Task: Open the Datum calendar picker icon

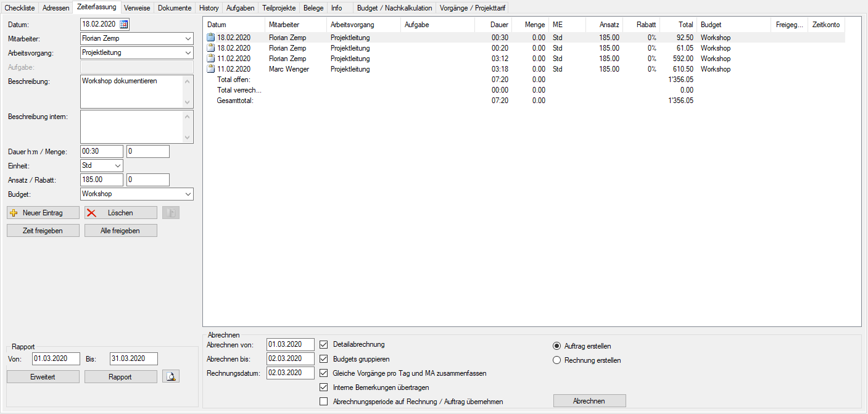Action: click(124, 24)
